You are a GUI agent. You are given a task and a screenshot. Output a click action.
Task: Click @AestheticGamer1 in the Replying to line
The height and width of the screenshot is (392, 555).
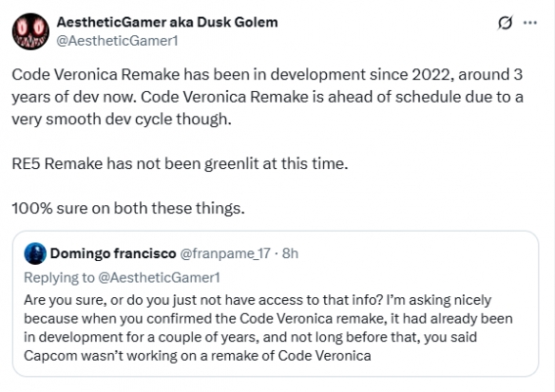pyautogui.click(x=159, y=277)
